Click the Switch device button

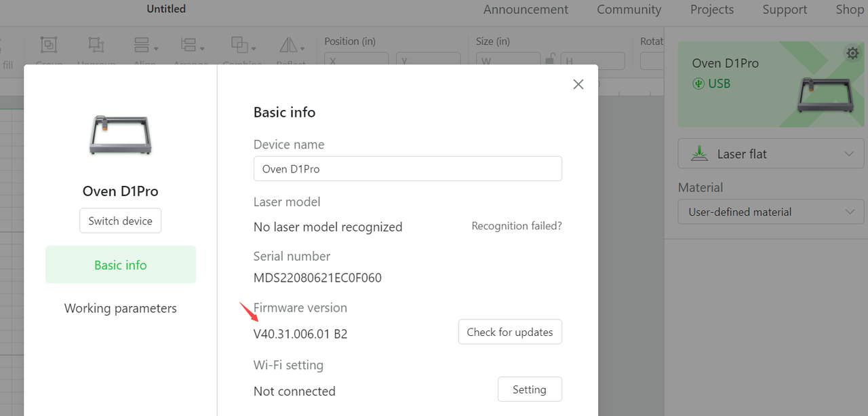pyautogui.click(x=121, y=221)
